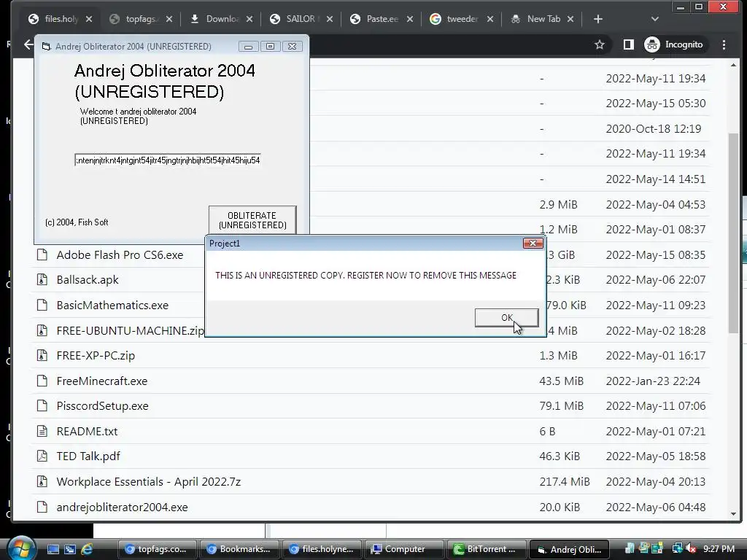Switch to the Downloads browser tab
747x560 pixels.
point(222,19)
